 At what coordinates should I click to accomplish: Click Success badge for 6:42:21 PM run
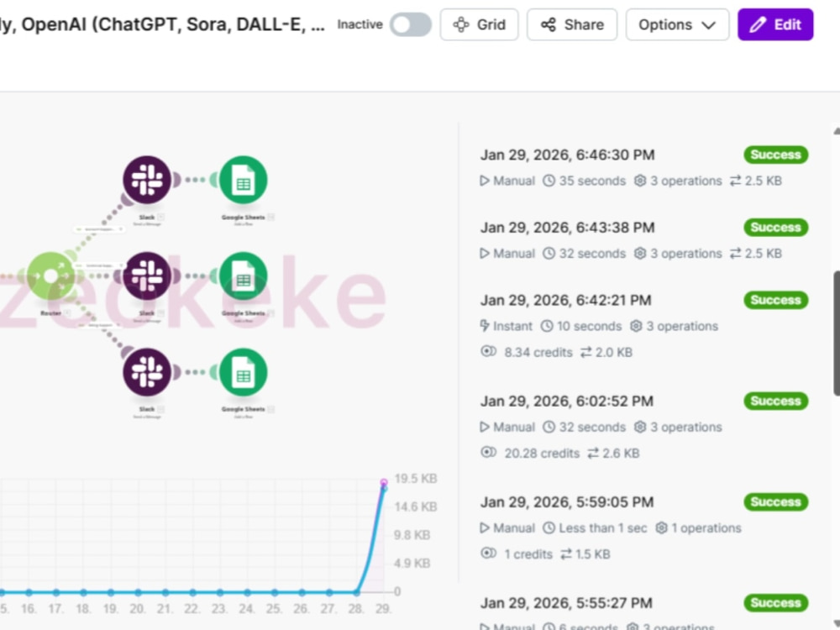tap(775, 300)
